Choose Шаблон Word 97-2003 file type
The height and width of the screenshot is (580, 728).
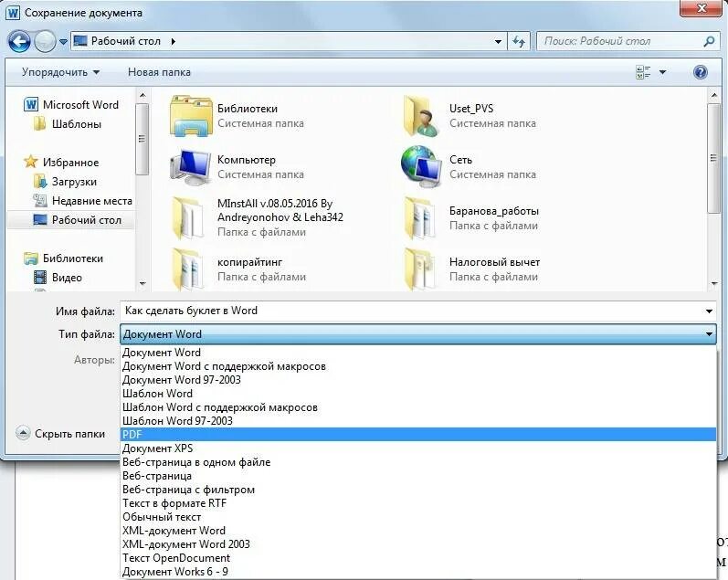417,421
